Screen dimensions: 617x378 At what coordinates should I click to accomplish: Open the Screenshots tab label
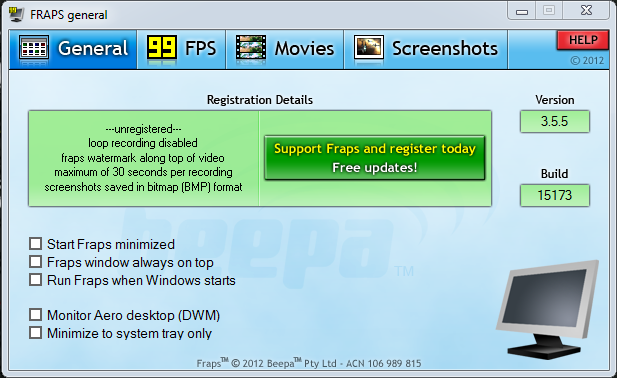click(445, 49)
